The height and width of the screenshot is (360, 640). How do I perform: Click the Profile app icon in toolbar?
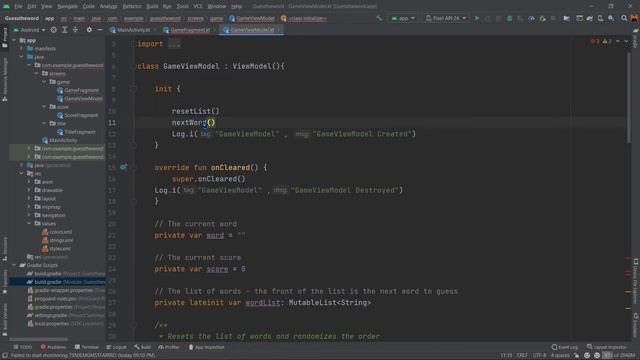tap(531, 18)
